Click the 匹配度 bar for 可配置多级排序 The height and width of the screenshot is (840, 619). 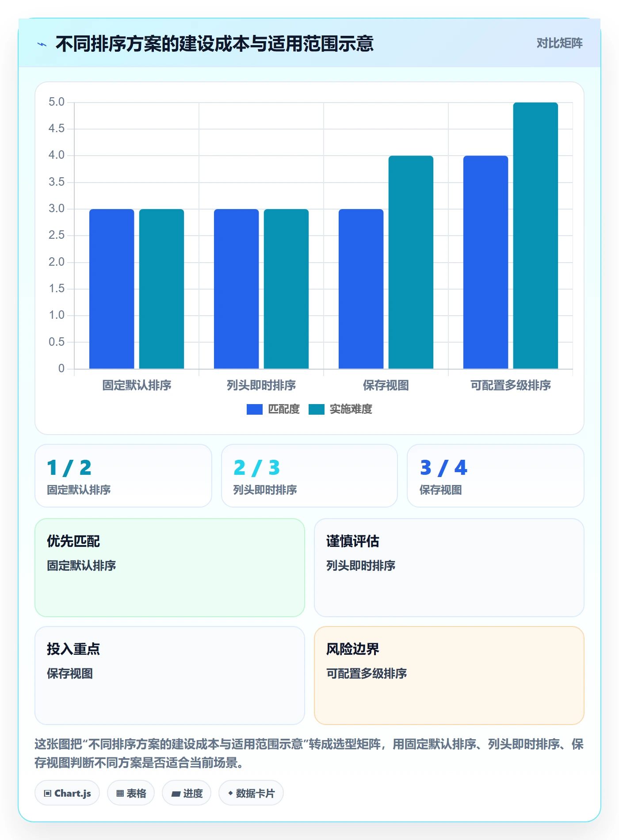[x=486, y=262]
